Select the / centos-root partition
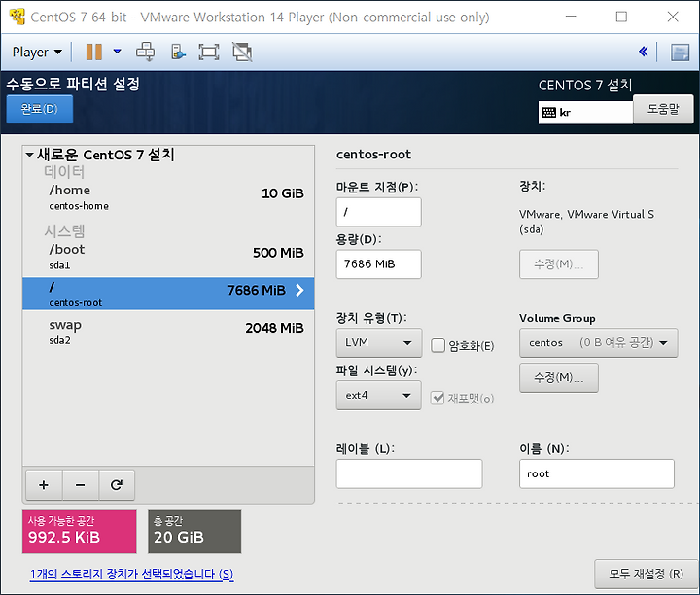 pos(168,294)
